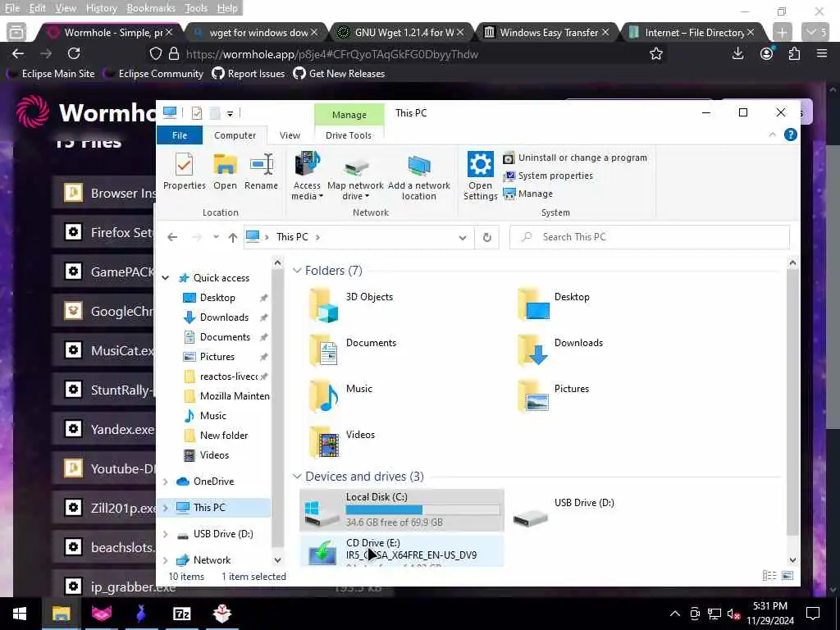The image size is (840, 630).
Task: Switch to the wget for windows browser tab
Action: pos(258,33)
